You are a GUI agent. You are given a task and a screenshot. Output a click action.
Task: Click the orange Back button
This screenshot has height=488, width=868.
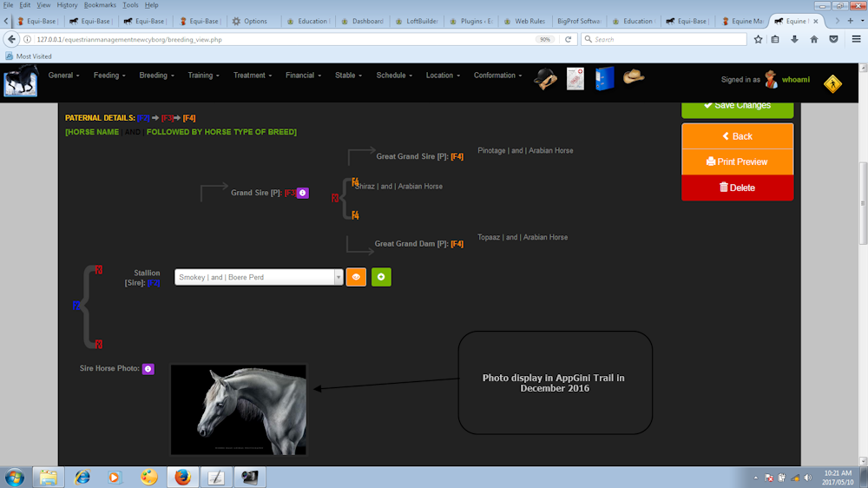737,136
